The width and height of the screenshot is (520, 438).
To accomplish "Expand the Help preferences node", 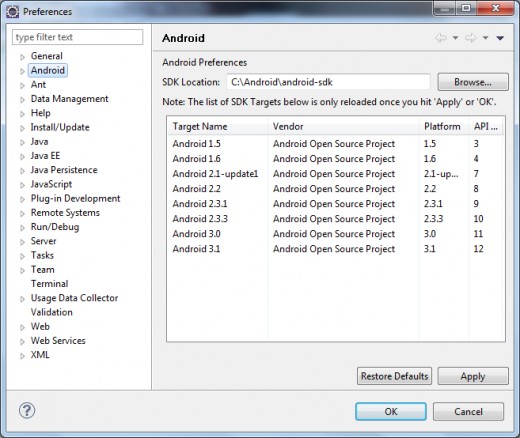I will tap(22, 114).
